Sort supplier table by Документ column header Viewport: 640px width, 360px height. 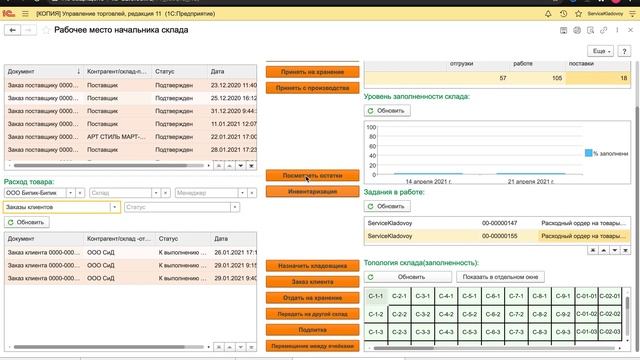(x=44, y=71)
